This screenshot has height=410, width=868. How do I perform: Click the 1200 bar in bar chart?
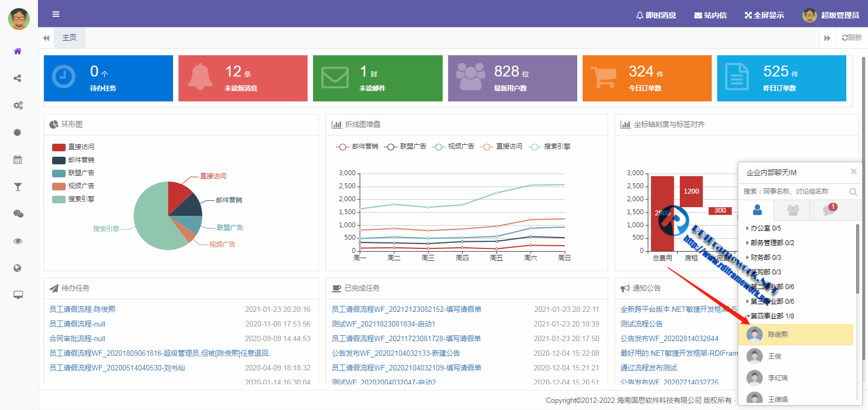(x=691, y=191)
